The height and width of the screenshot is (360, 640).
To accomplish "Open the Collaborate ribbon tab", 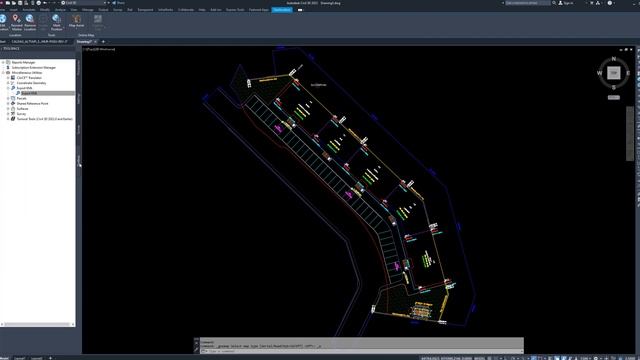I will pyautogui.click(x=186, y=9).
